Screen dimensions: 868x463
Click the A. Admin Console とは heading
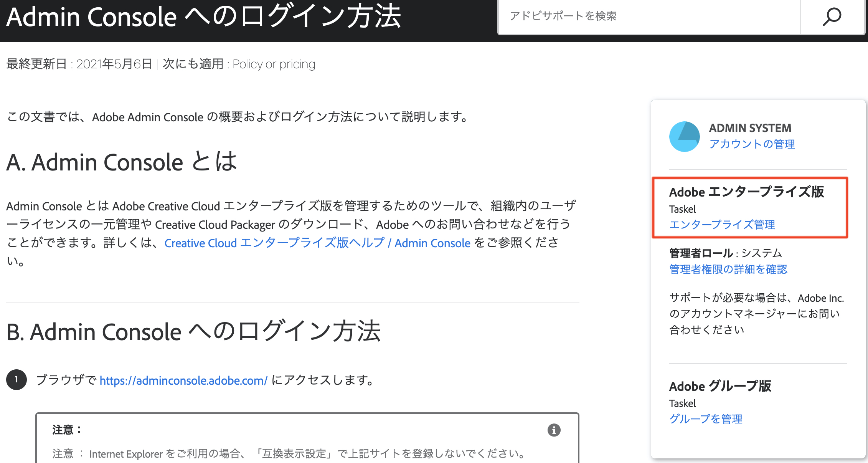tap(122, 162)
